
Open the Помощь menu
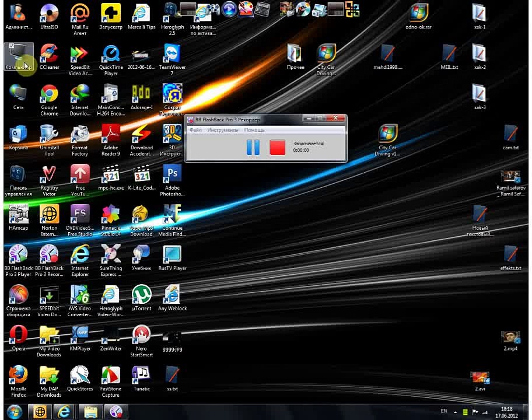tap(254, 130)
